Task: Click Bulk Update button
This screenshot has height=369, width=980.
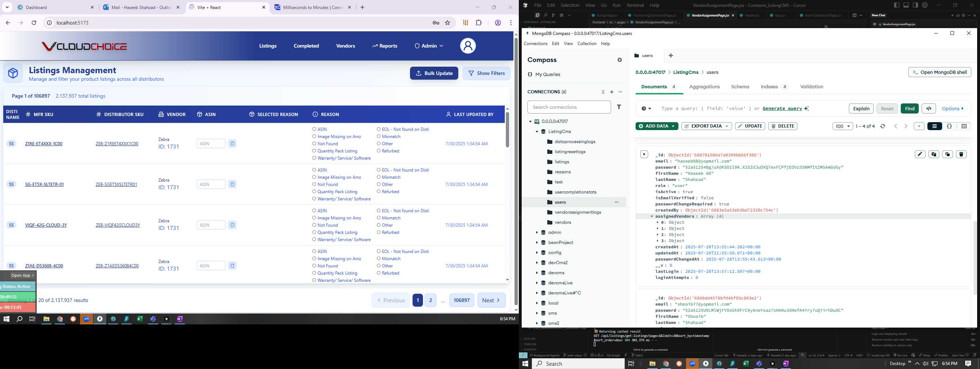Action: coord(434,74)
